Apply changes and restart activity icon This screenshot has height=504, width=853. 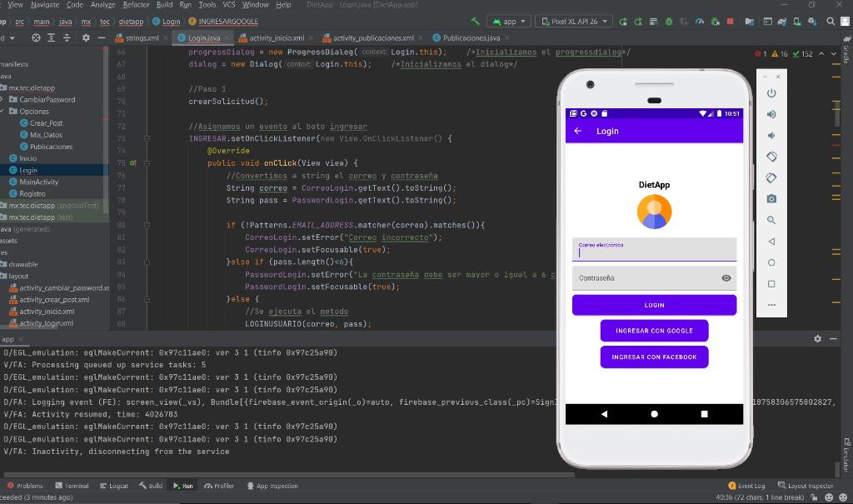(638, 22)
